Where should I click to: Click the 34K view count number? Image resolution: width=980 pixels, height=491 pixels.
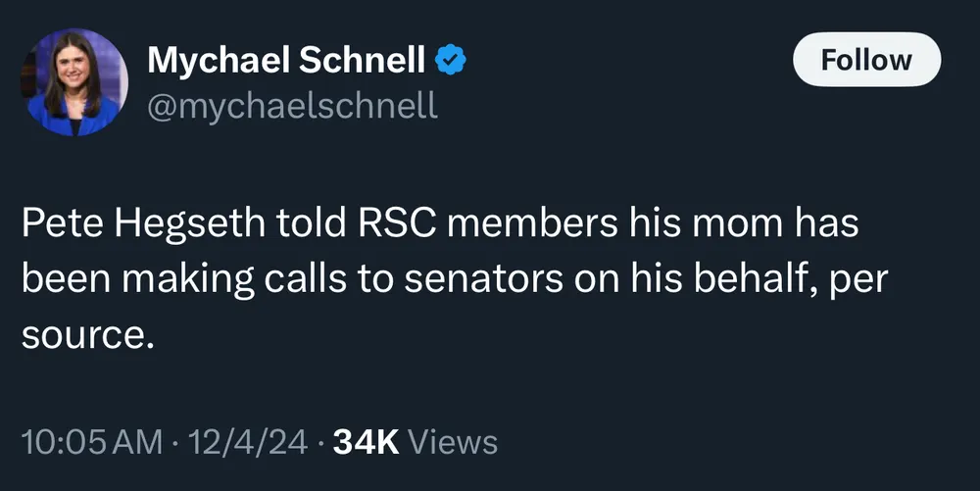click(366, 442)
